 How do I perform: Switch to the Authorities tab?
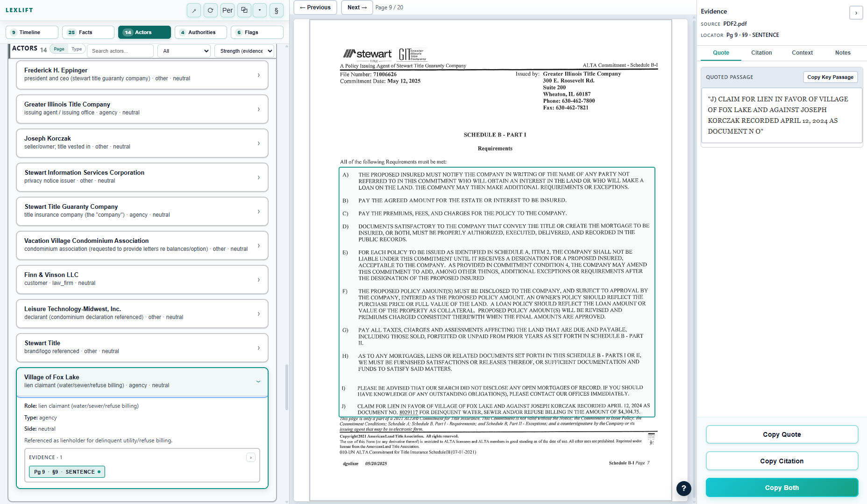pos(201,32)
